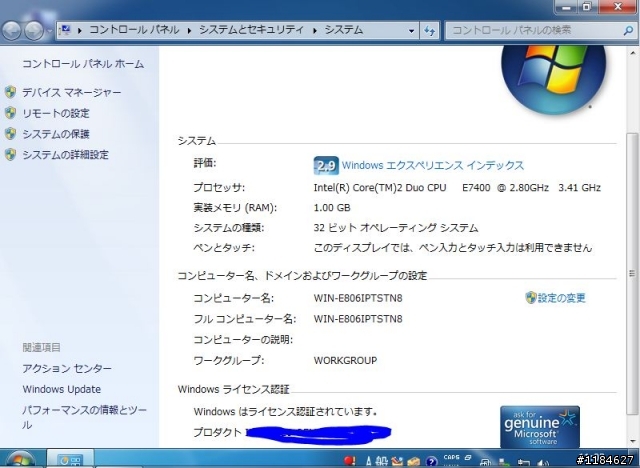Select システム in the breadcrumb

point(343,30)
